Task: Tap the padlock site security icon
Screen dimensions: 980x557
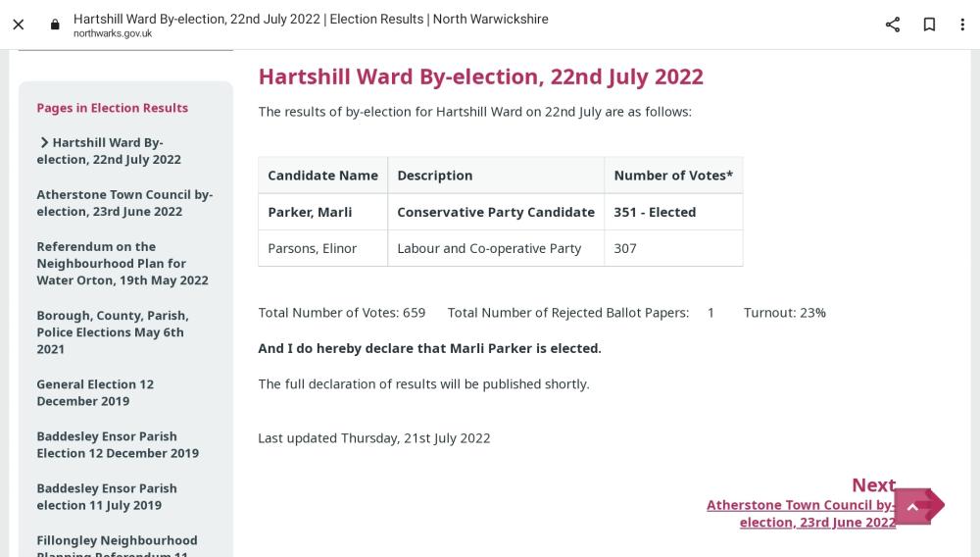Action: (x=55, y=25)
